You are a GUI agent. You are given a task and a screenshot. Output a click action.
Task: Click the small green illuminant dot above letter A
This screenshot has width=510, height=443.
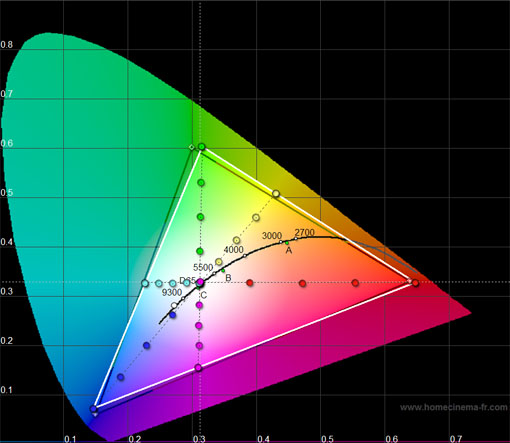(287, 243)
